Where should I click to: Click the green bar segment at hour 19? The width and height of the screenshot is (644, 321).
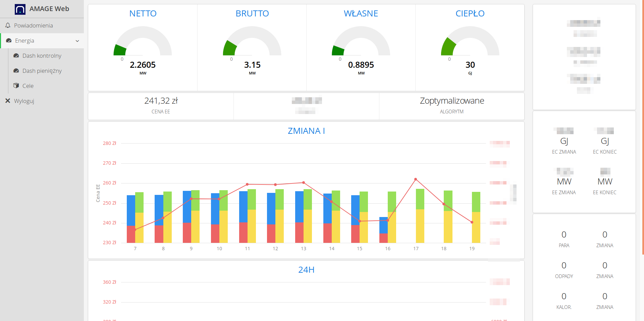(476, 201)
